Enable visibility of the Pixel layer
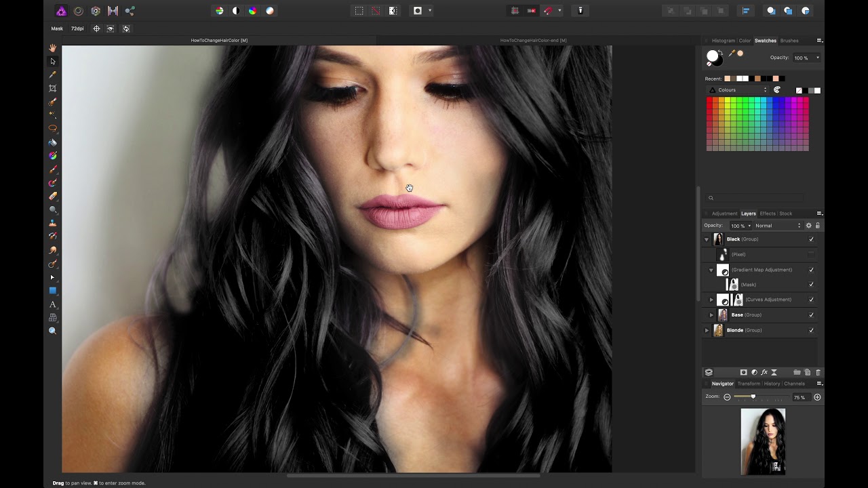The height and width of the screenshot is (488, 868). coord(811,254)
